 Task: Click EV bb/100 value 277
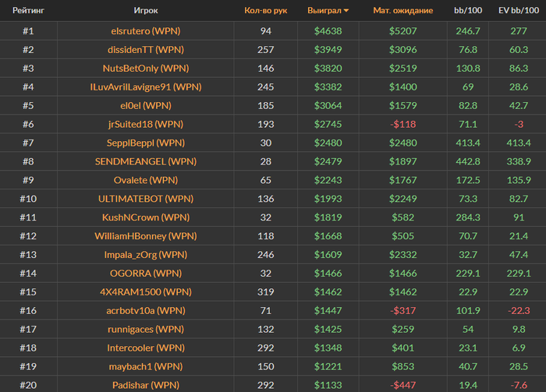(x=519, y=31)
